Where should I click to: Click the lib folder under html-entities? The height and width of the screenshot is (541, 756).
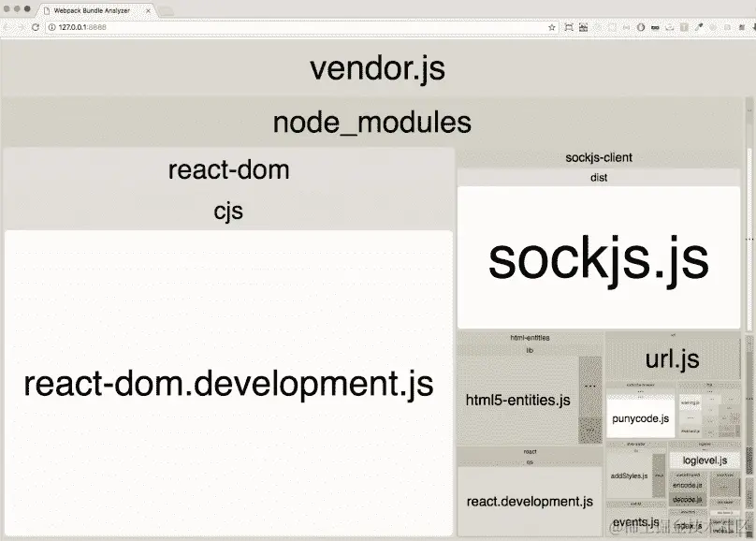coord(530,350)
